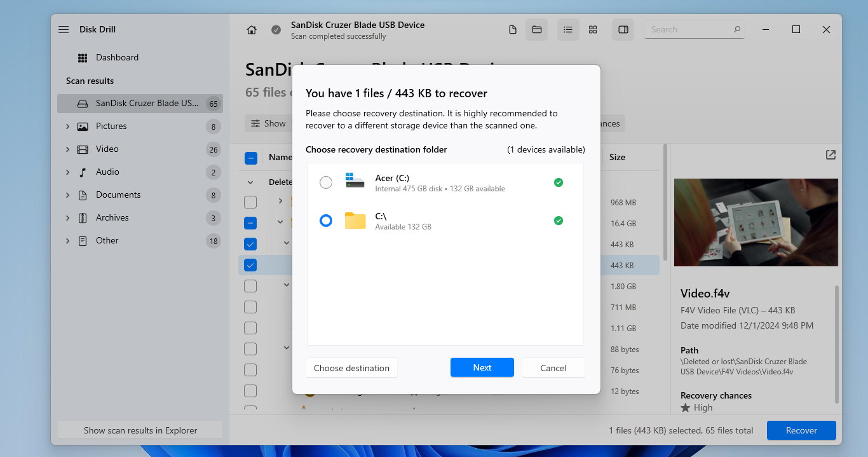Click Next in the recovery dialog

(x=482, y=367)
